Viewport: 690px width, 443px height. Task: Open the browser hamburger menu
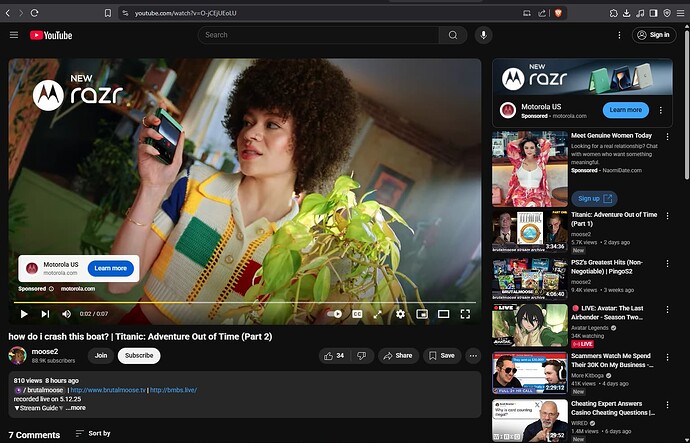(x=681, y=13)
